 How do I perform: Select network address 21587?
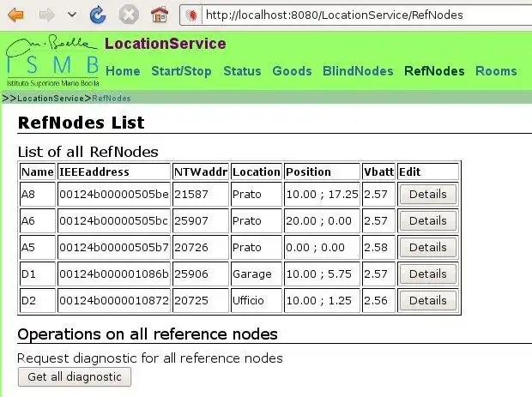pos(201,195)
